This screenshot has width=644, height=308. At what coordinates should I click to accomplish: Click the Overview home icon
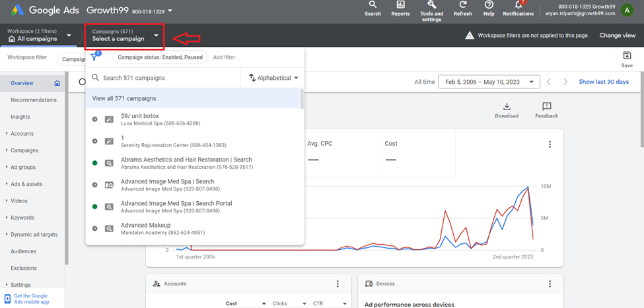pyautogui.click(x=57, y=83)
